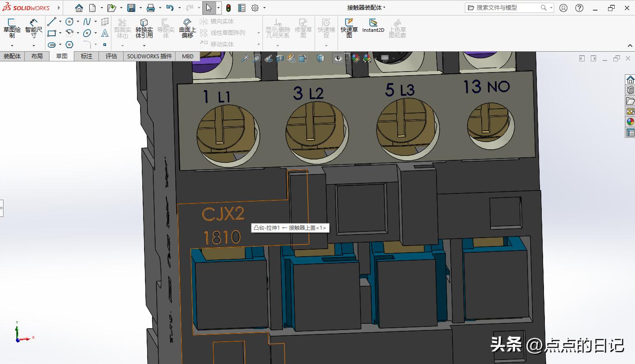Viewport: 635px width, 364px height.
Task: Open the Options gear settings
Action: [x=255, y=8]
